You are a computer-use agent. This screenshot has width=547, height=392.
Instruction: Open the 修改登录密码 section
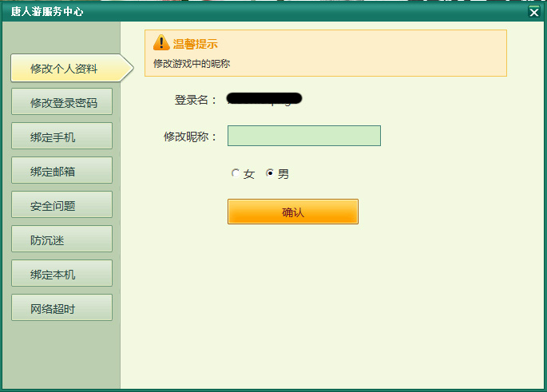pos(62,102)
